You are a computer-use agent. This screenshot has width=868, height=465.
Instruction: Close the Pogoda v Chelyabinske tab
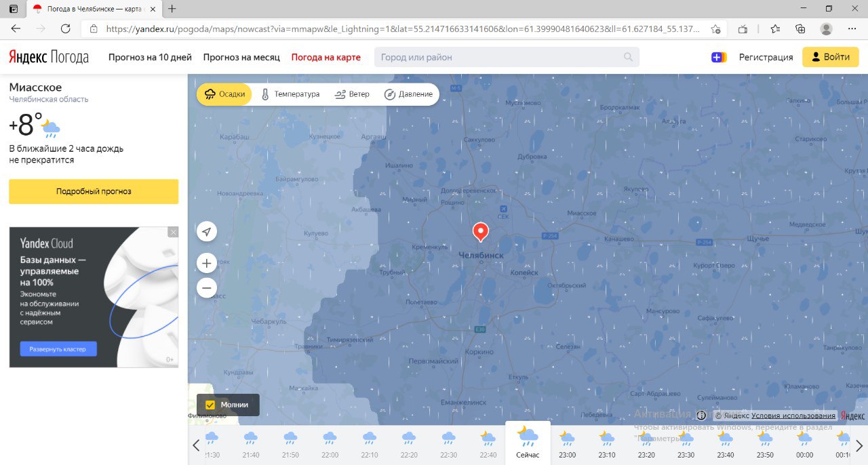pos(152,9)
